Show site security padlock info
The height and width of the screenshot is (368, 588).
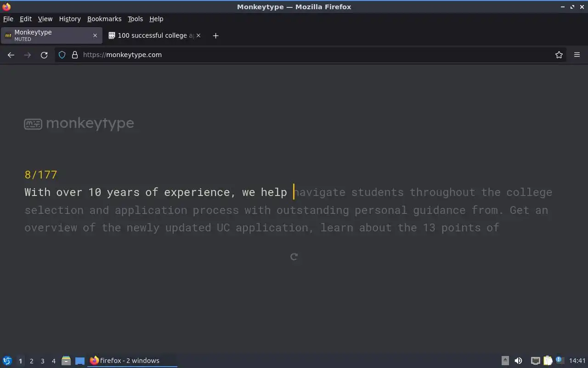[x=75, y=55]
